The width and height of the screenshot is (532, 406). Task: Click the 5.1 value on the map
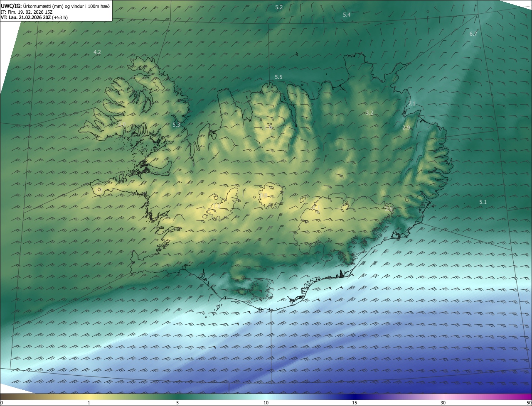(483, 202)
